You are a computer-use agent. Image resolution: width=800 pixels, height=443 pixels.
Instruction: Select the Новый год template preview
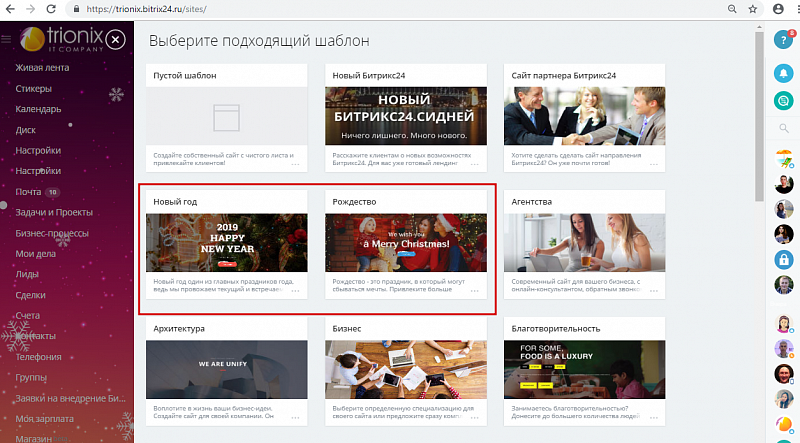[x=227, y=242]
